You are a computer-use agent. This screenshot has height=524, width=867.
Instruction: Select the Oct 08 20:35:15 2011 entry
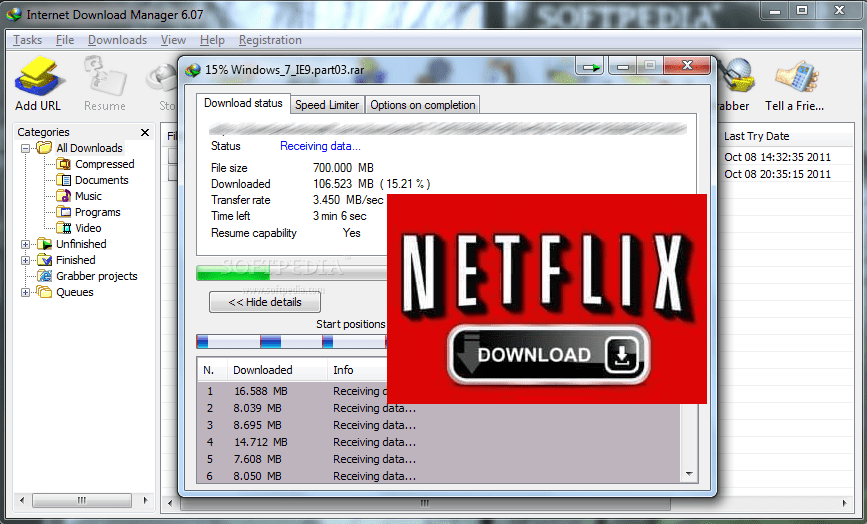(x=777, y=174)
